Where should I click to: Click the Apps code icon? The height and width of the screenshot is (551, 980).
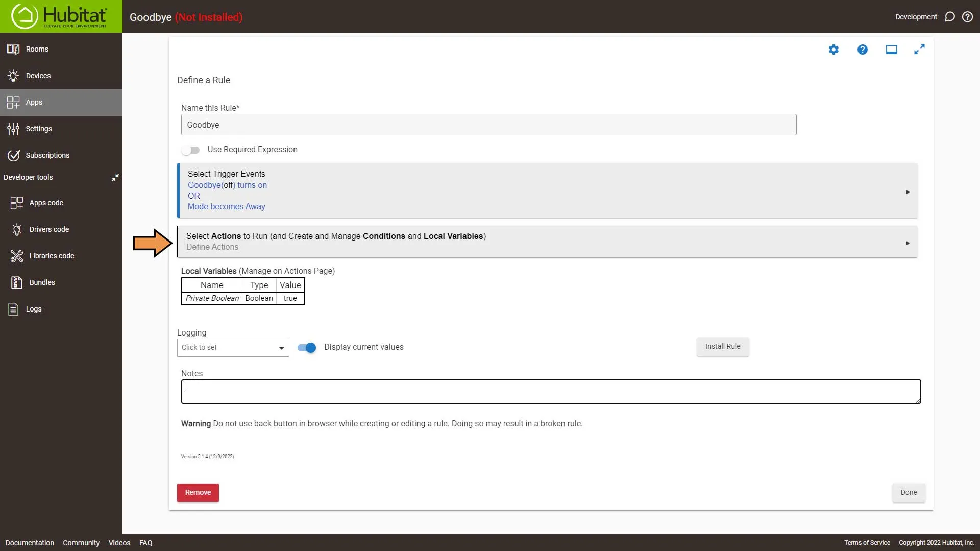(17, 203)
